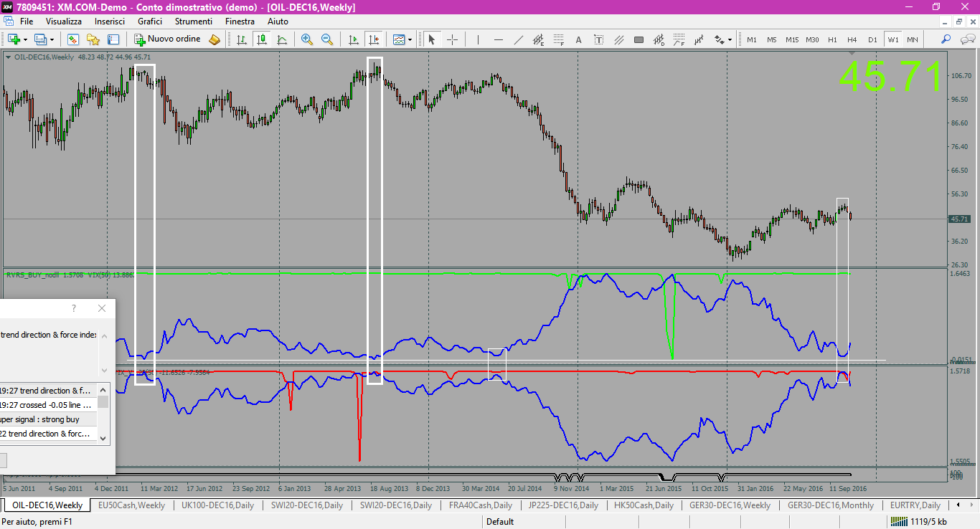The height and width of the screenshot is (529, 980).
Task: Open the new chart icon
Action: (14, 39)
